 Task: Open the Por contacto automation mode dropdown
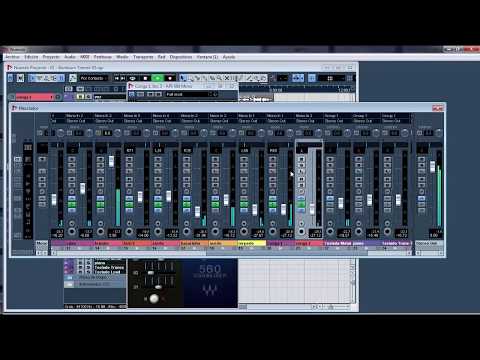[x=94, y=78]
